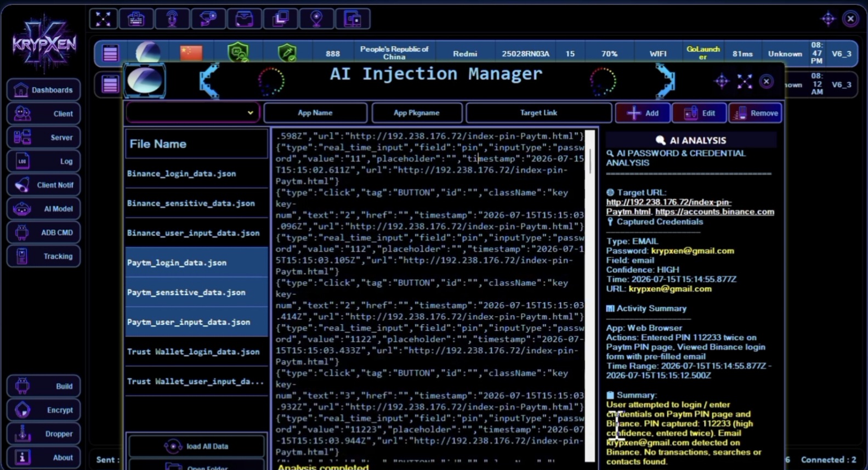The height and width of the screenshot is (470, 868).
Task: Open the Log section in sidebar
Action: [44, 161]
